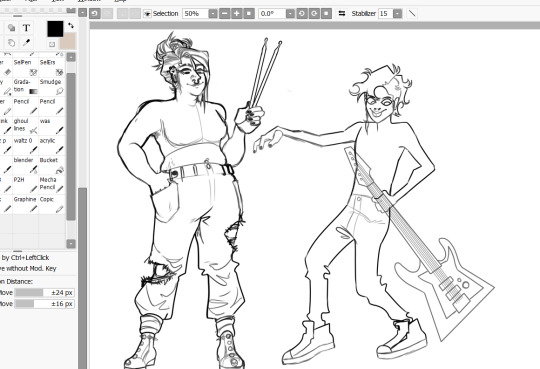Toggle straight line drawing mode icon
Image resolution: width=540 pixels, height=369 pixels.
(412, 13)
